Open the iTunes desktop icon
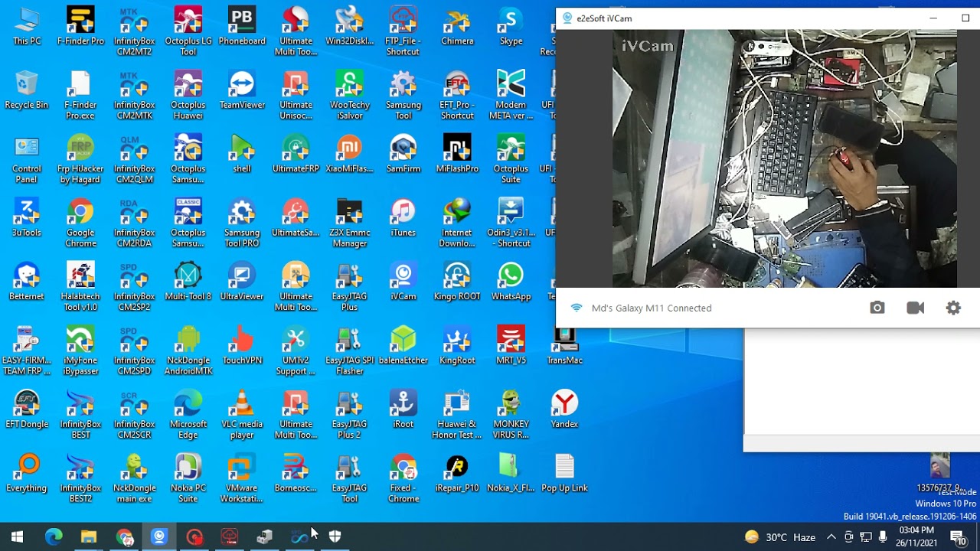The image size is (980, 551). click(x=403, y=218)
